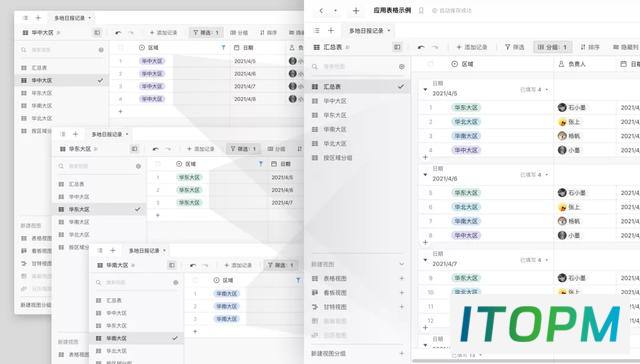This screenshot has height=364, width=640.
Task: Tick header checkbox in 华南大区 filtered window
Action: [x=195, y=280]
